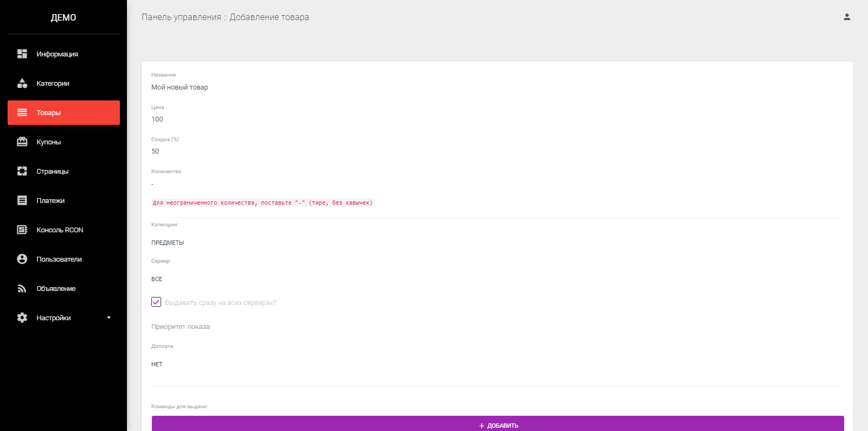Click the Товары list icon

(x=22, y=112)
